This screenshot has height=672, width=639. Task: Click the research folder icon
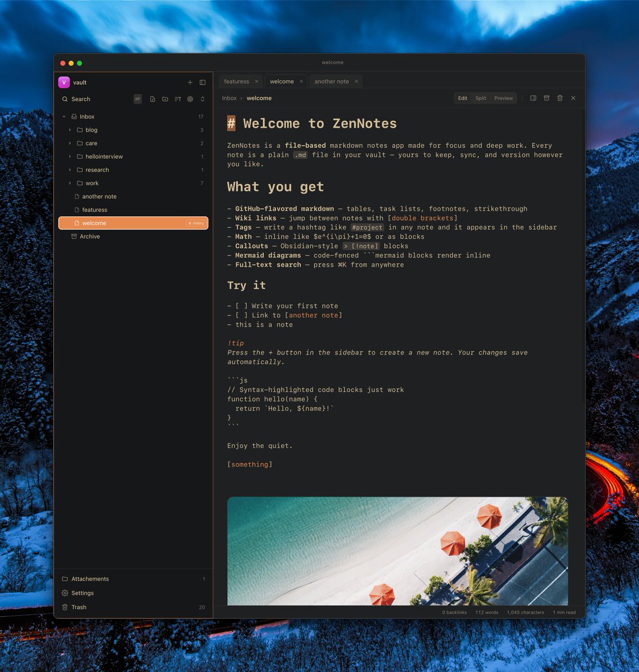tap(80, 170)
